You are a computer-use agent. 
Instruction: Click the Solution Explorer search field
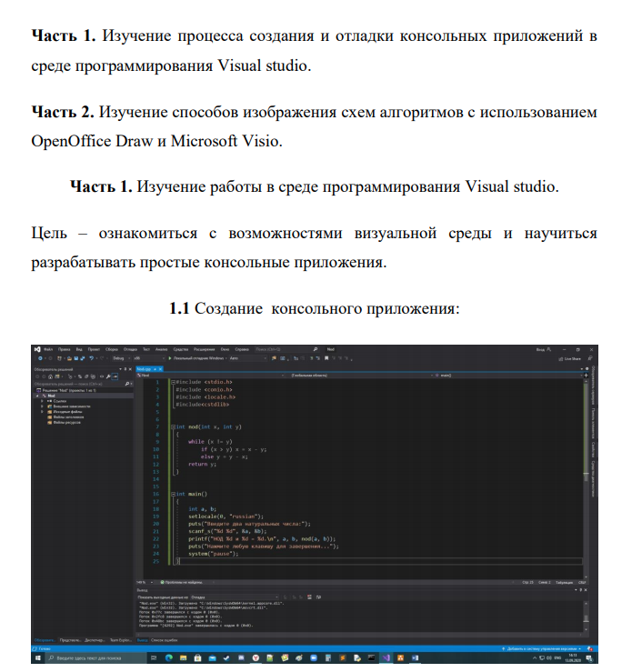(83, 384)
